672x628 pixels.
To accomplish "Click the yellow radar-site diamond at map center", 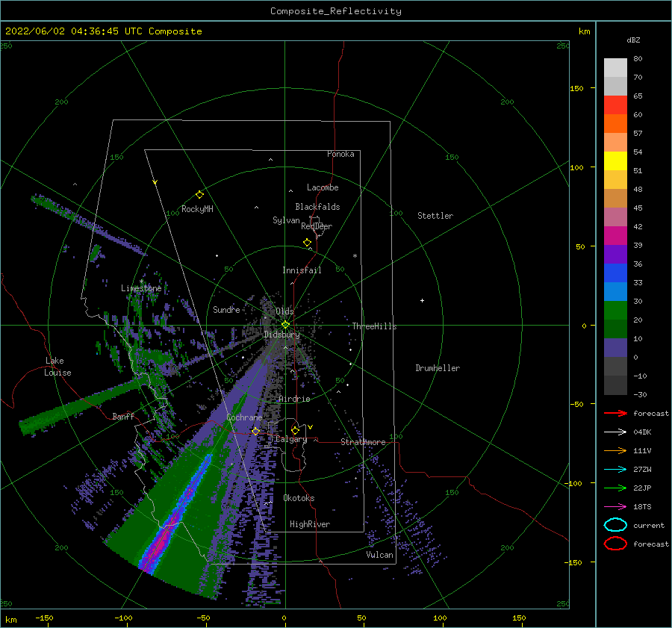I will pos(285,325).
